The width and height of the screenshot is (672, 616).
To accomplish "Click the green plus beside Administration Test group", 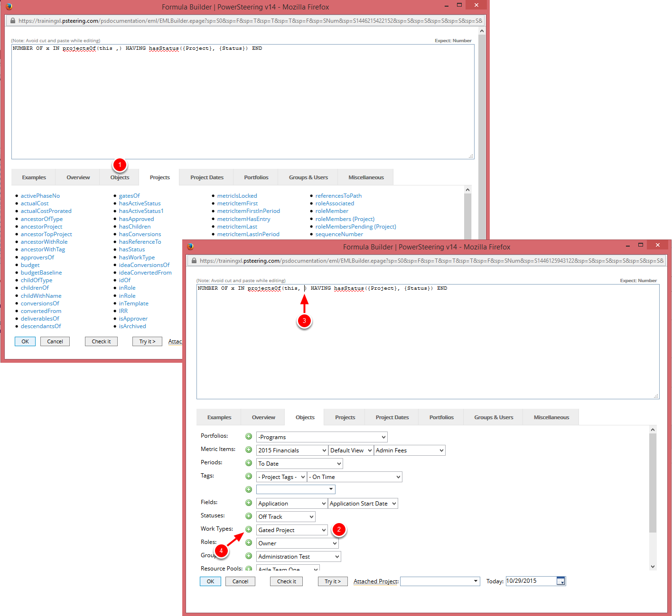I will coord(249,556).
